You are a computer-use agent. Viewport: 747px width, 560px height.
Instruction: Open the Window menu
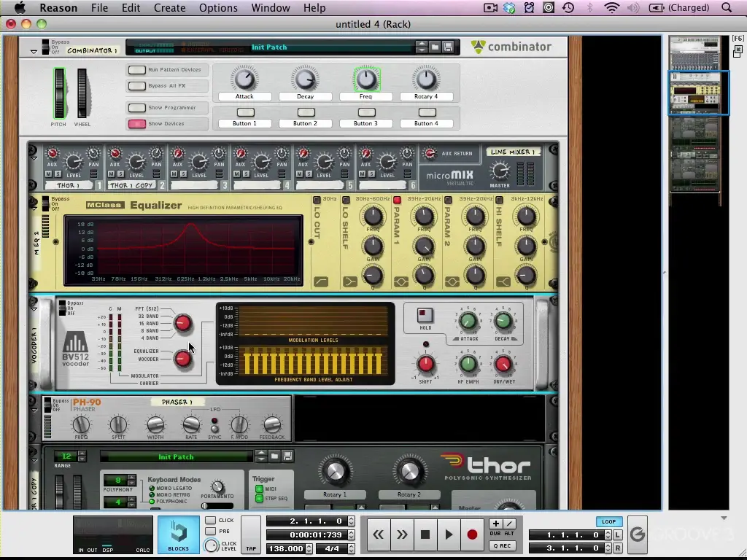click(271, 7)
